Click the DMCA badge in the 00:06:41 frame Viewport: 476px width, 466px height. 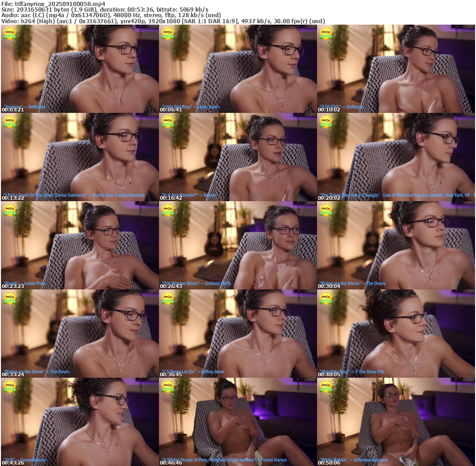click(x=168, y=33)
